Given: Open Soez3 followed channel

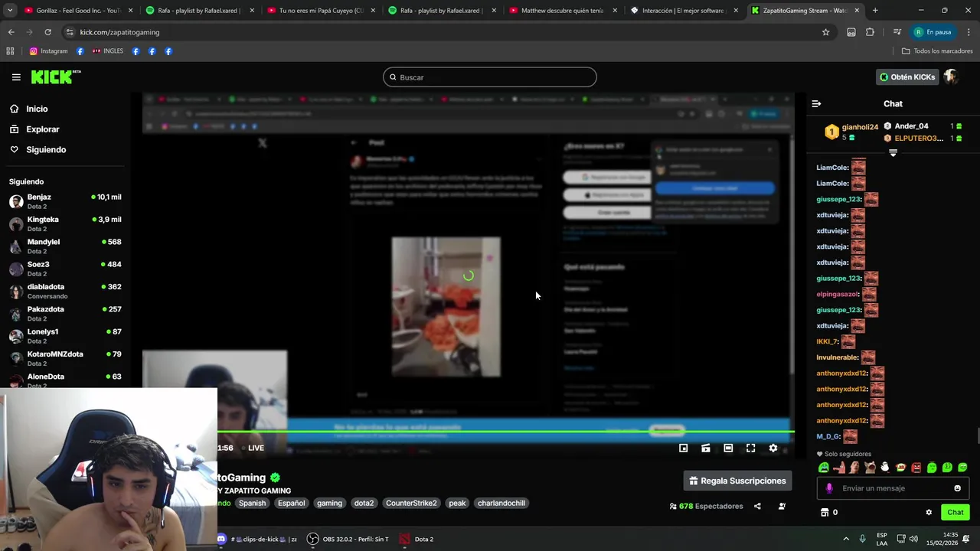Looking at the screenshot, I should click(64, 269).
